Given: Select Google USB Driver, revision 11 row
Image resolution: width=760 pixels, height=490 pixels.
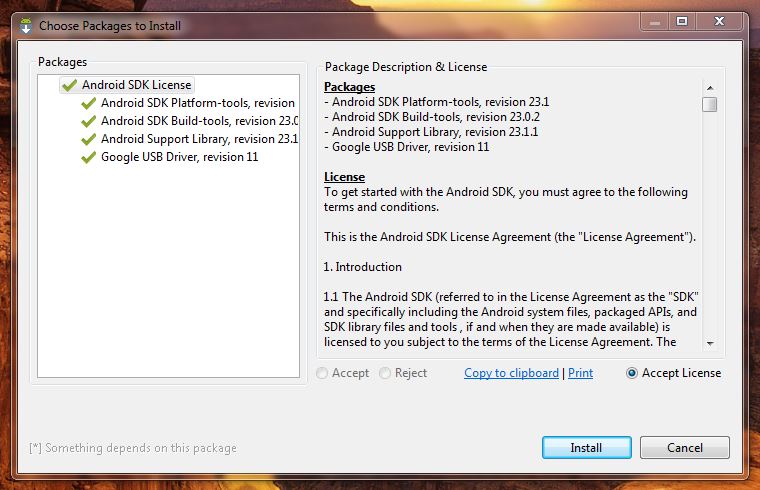Looking at the screenshot, I should click(170, 157).
